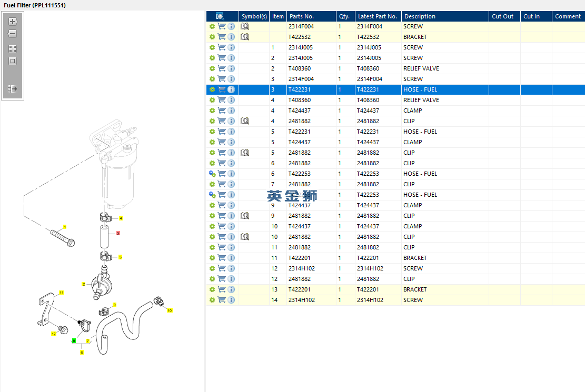Open info for item 1 SCREW 2314J005

(231, 47)
